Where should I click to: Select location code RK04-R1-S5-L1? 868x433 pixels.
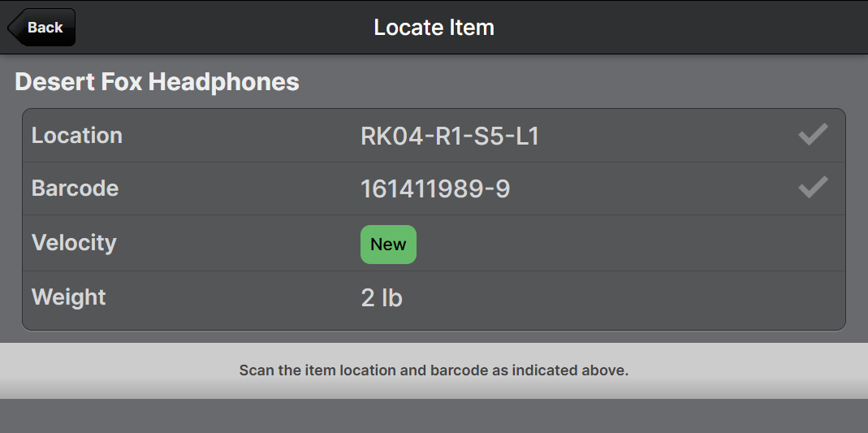tap(450, 136)
